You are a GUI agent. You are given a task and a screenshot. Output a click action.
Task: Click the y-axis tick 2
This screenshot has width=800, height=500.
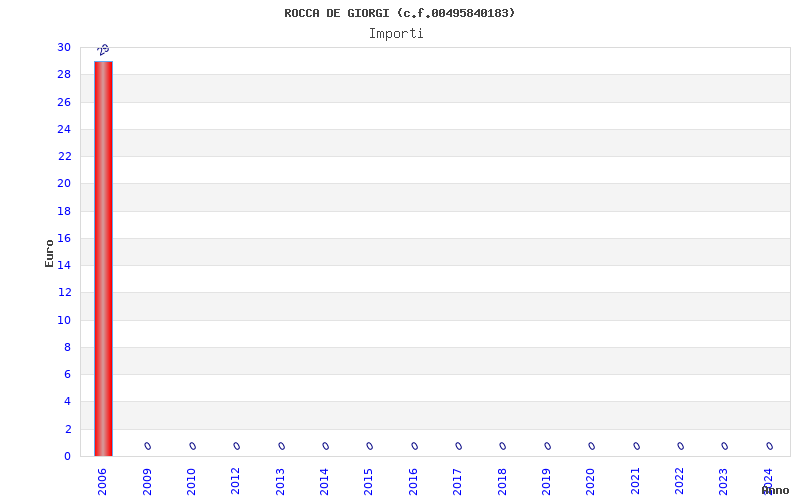tap(68, 429)
